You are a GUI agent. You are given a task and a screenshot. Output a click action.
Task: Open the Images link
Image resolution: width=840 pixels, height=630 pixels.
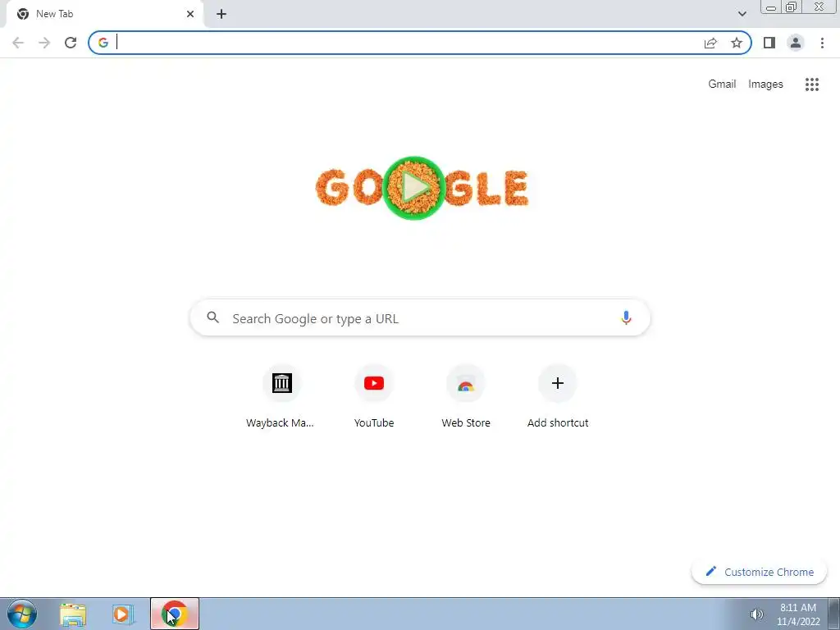tap(765, 84)
